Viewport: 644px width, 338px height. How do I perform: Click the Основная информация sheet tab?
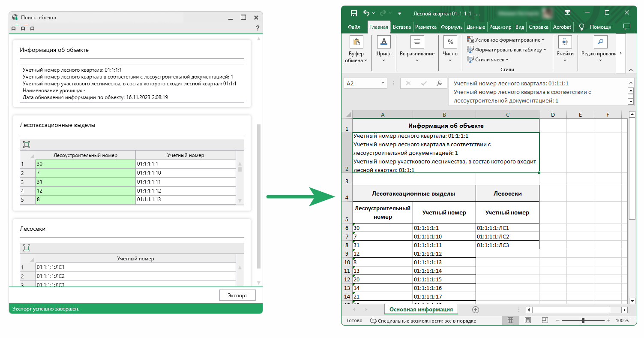click(421, 309)
